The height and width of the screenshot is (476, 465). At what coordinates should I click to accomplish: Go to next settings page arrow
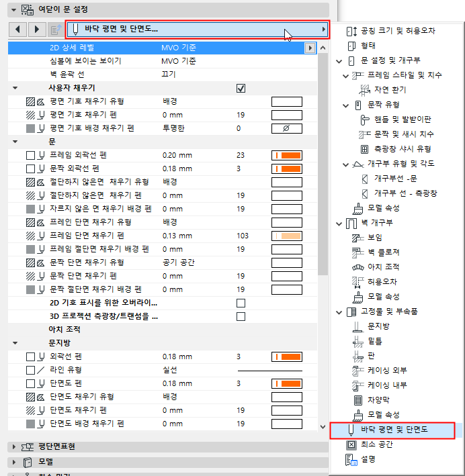coord(37,30)
